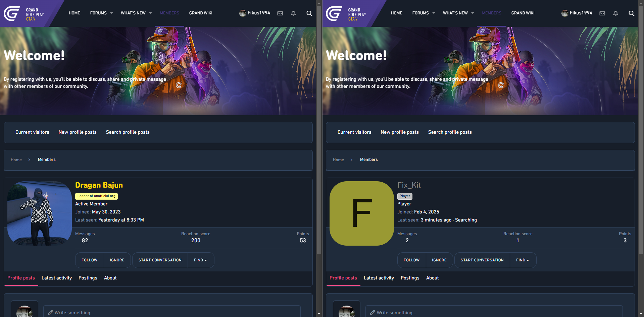Click Fikus1994 username in right window
The width and height of the screenshot is (644, 317).
point(581,13)
